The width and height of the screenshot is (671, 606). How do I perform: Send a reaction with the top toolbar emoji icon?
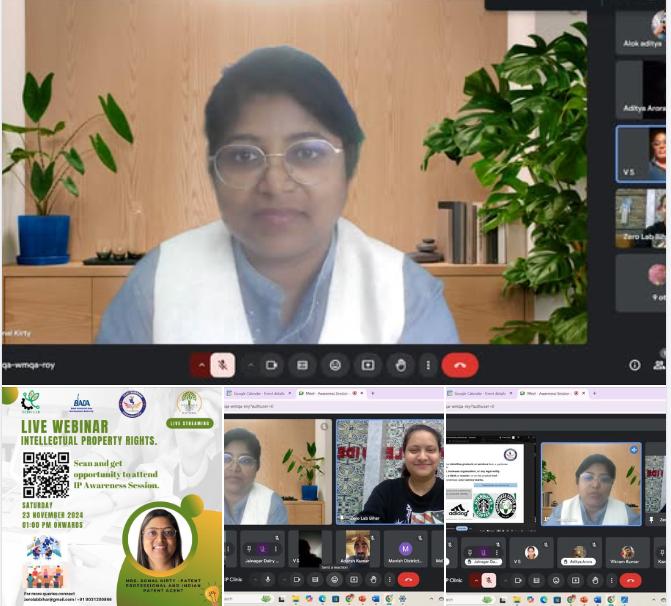point(335,365)
